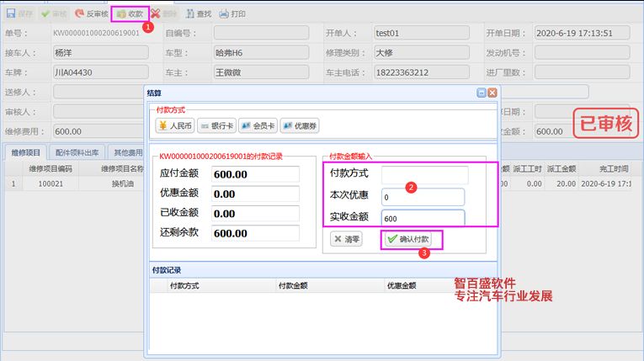This screenshot has width=644, height=361.
Task: Click the 车型 field showing 哈弗H6
Action: coord(261,52)
